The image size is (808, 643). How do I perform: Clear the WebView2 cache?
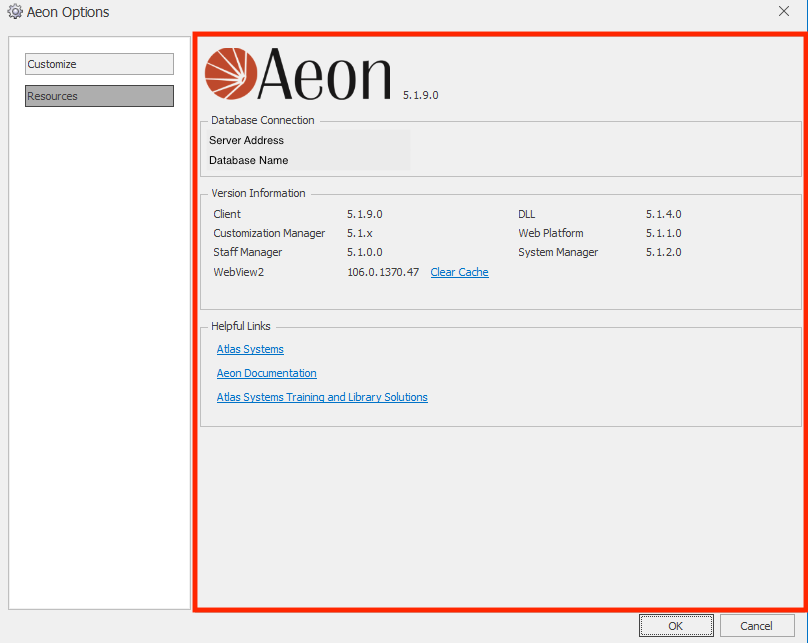[459, 272]
